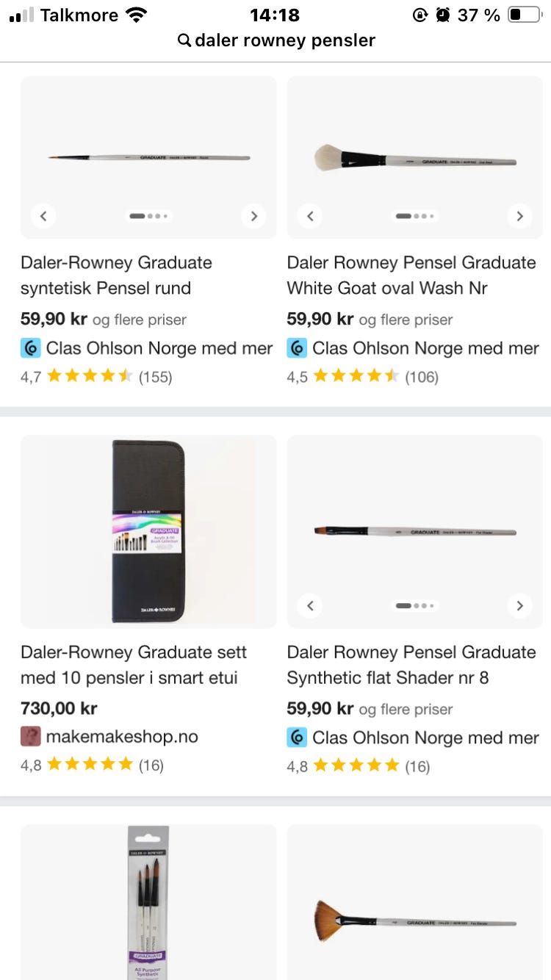551x980 pixels.
Task: Next image for flat Shader nr 8 brush
Action: tap(519, 605)
